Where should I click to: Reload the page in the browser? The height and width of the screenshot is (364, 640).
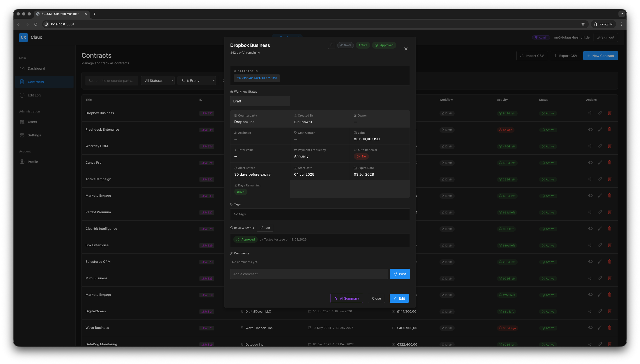(36, 24)
